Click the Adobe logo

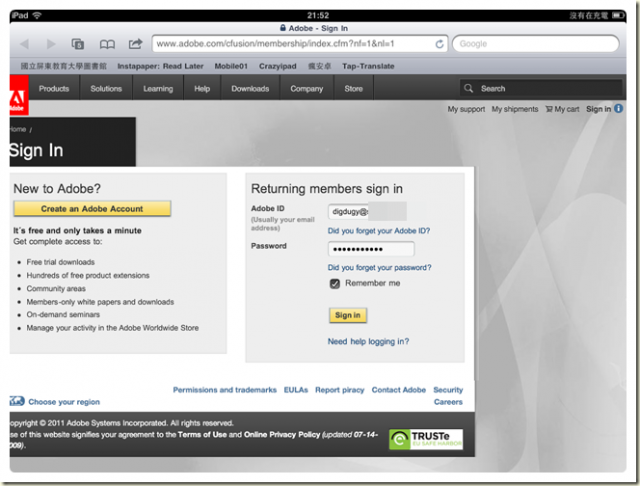(18, 95)
